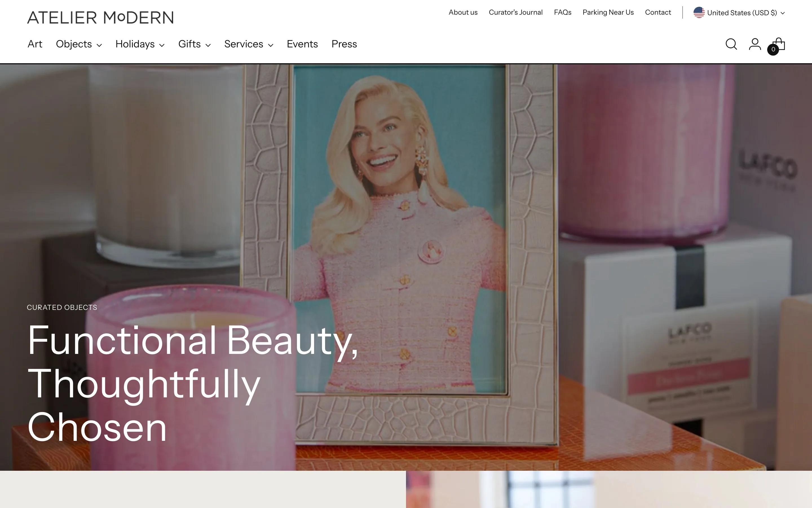
Task: Open the FAQs link
Action: point(563,12)
